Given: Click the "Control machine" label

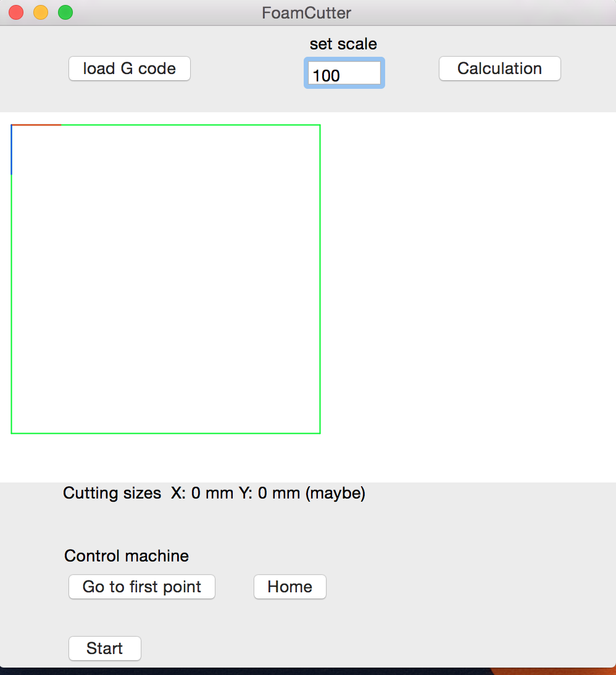Looking at the screenshot, I should coord(127,556).
